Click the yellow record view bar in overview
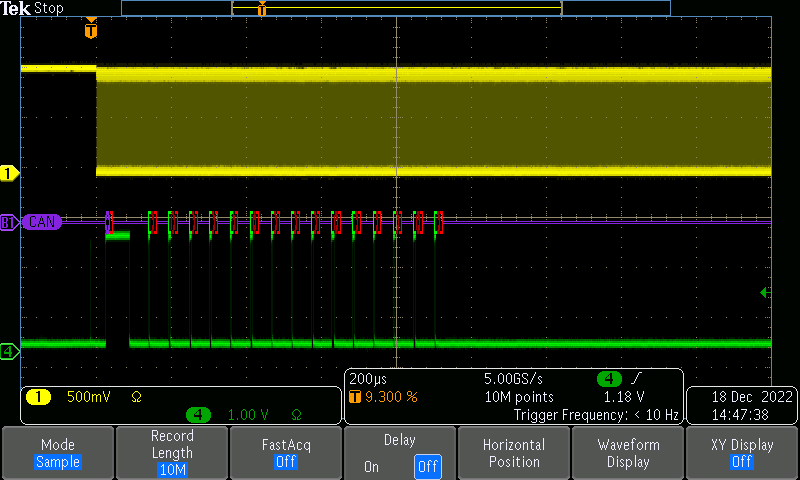Image resolution: width=800 pixels, height=480 pixels. pos(397,8)
